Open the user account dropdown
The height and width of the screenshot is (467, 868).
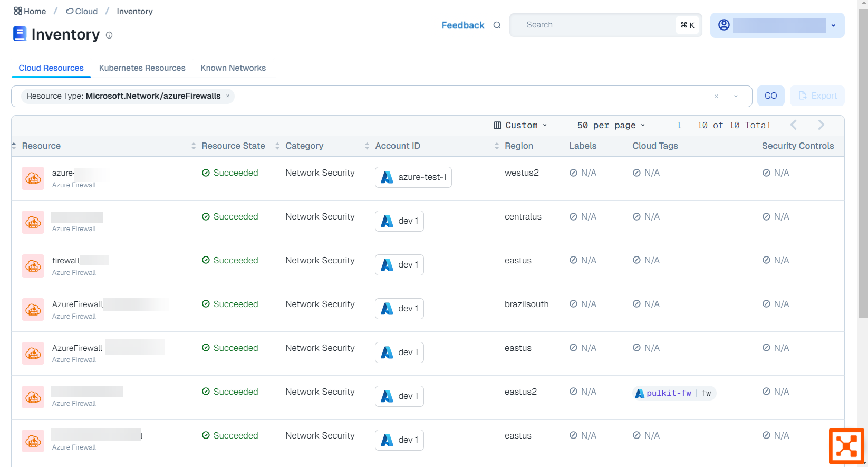777,25
